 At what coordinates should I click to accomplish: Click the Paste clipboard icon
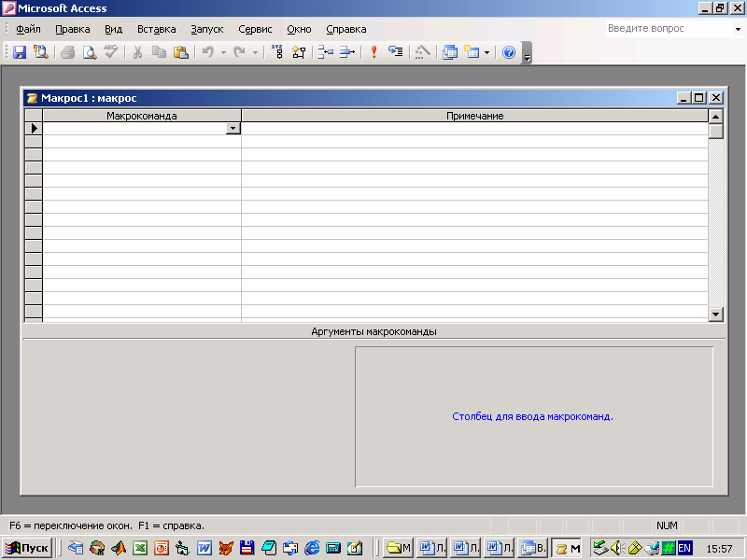tap(181, 52)
